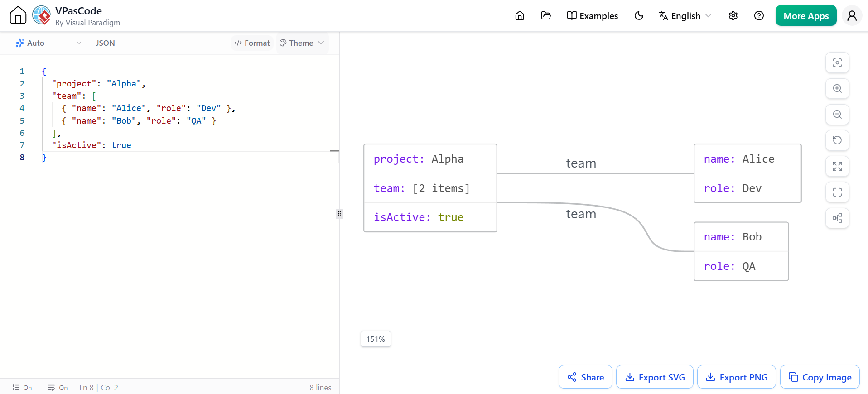Select the project: Alpha diagram row
Viewport: 868px width, 394px height.
(x=430, y=159)
